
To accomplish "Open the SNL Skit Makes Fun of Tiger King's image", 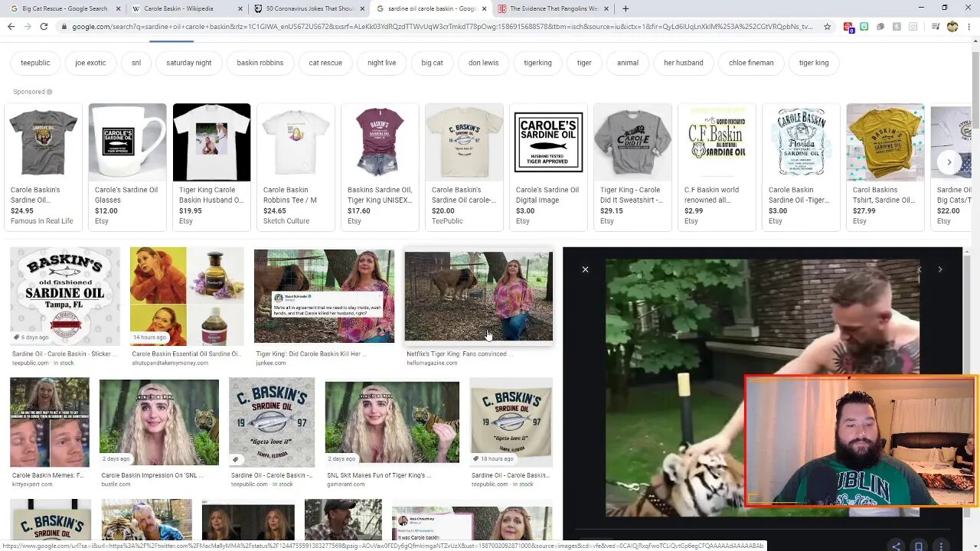I will [x=392, y=422].
